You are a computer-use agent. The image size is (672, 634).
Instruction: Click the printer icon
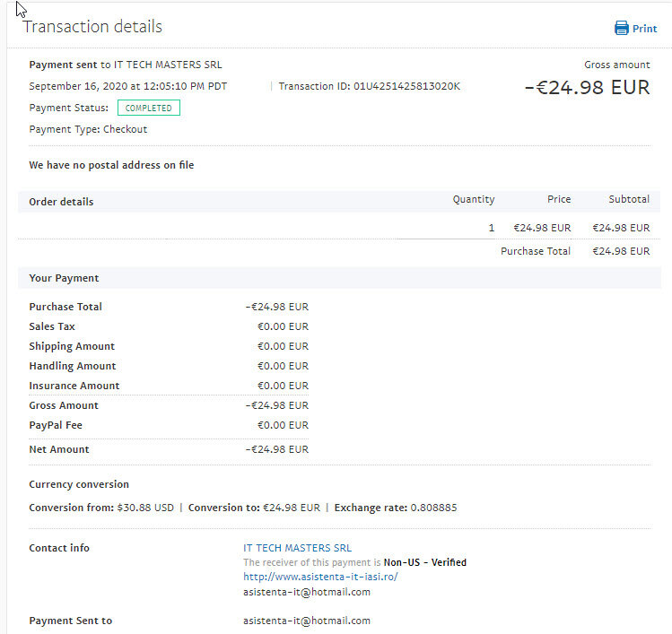tap(622, 29)
